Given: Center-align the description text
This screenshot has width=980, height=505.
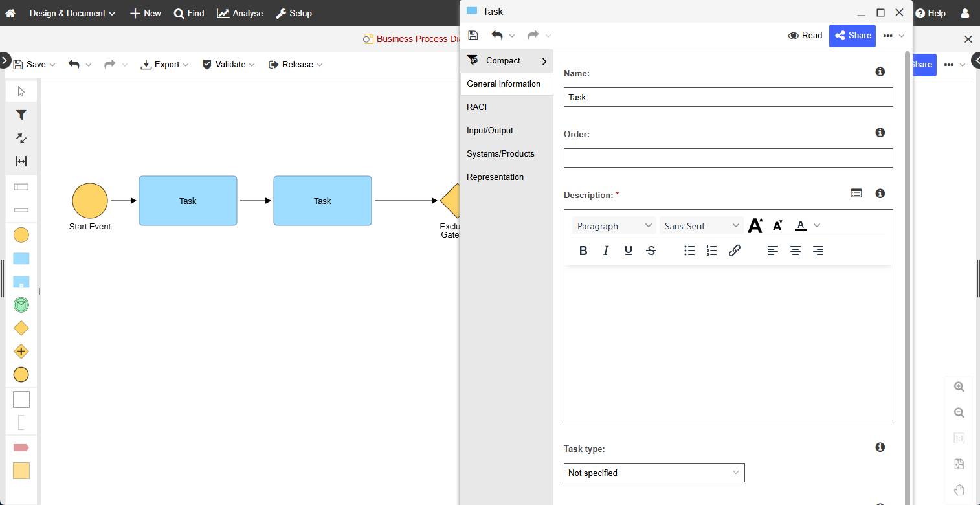Looking at the screenshot, I should (x=796, y=251).
